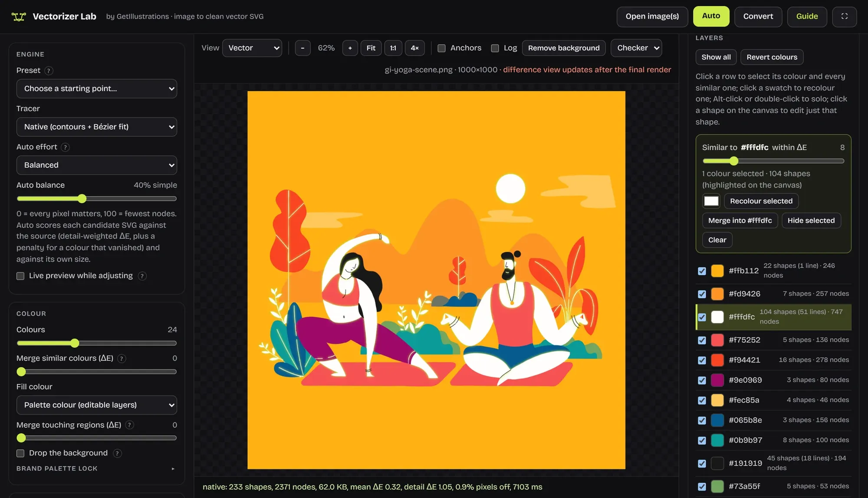The image size is (868, 498).
Task: Open the Tracer dropdown
Action: pos(97,127)
